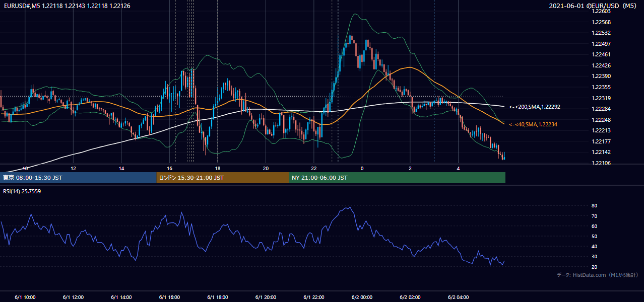The width and height of the screenshot is (644, 302).
Task: Select the NY 21:00-06:00 JST session bar
Action: tap(397, 178)
